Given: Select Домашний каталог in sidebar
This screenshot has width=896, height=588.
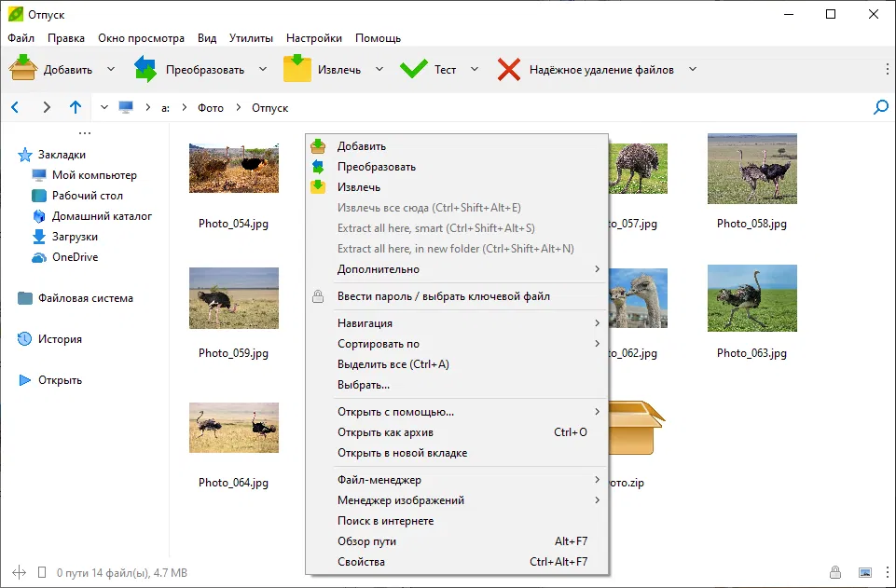Looking at the screenshot, I should 102,216.
